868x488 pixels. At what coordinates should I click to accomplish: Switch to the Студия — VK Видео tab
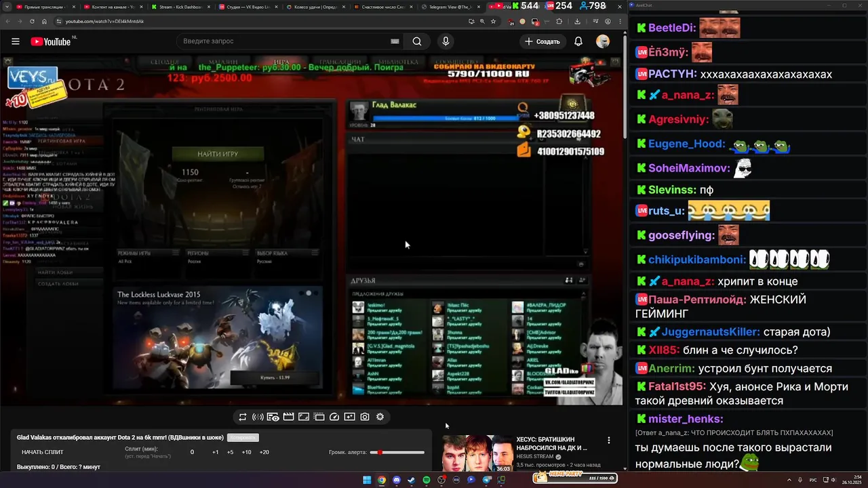coord(249,6)
